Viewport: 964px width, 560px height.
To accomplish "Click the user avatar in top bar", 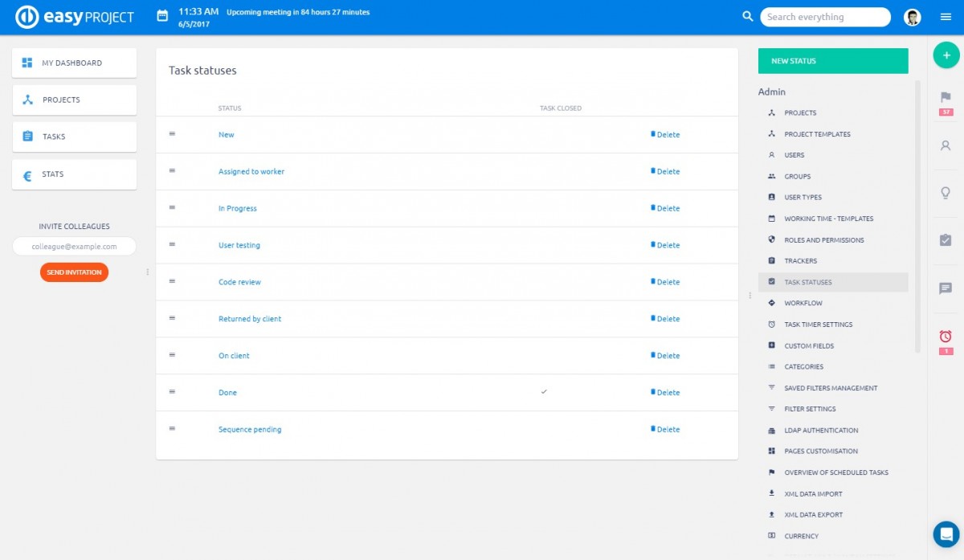I will [x=912, y=17].
